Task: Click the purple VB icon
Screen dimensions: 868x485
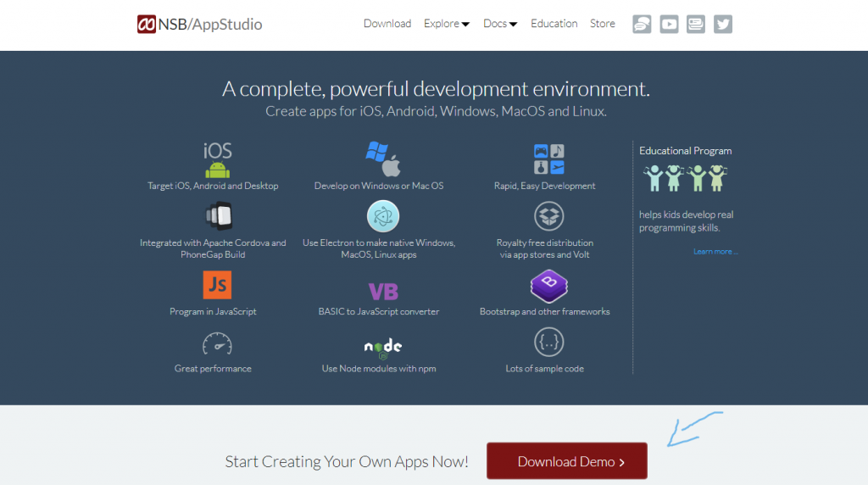Action: [383, 292]
